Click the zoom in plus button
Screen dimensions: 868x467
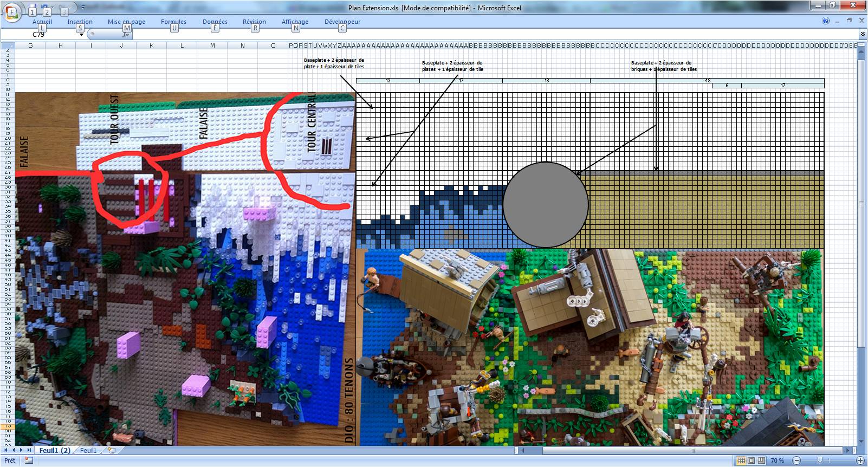(860, 460)
